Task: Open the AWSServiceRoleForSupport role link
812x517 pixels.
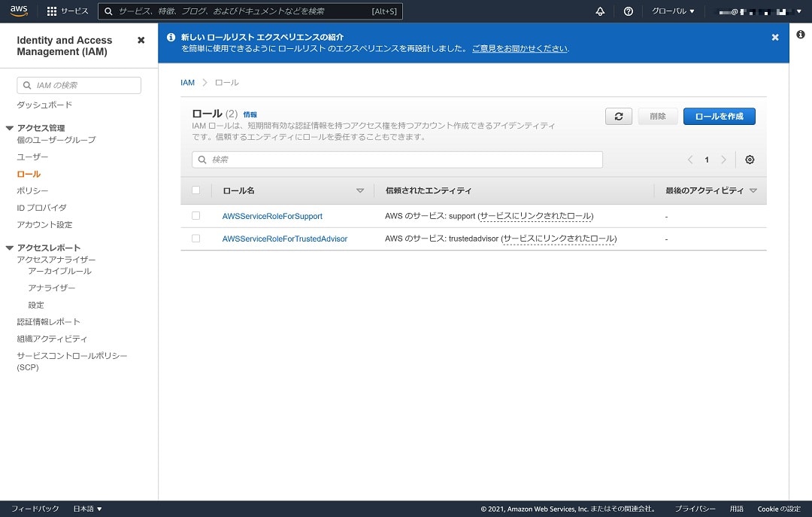Action: 272,216
